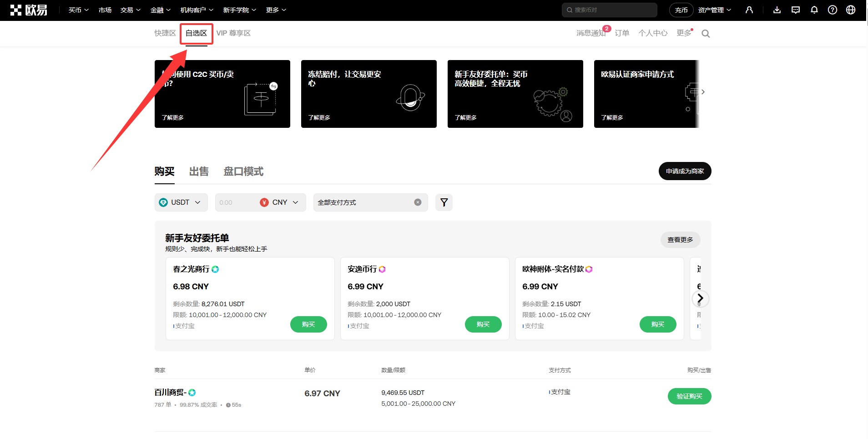Open the customer support chat icon

[x=796, y=10]
